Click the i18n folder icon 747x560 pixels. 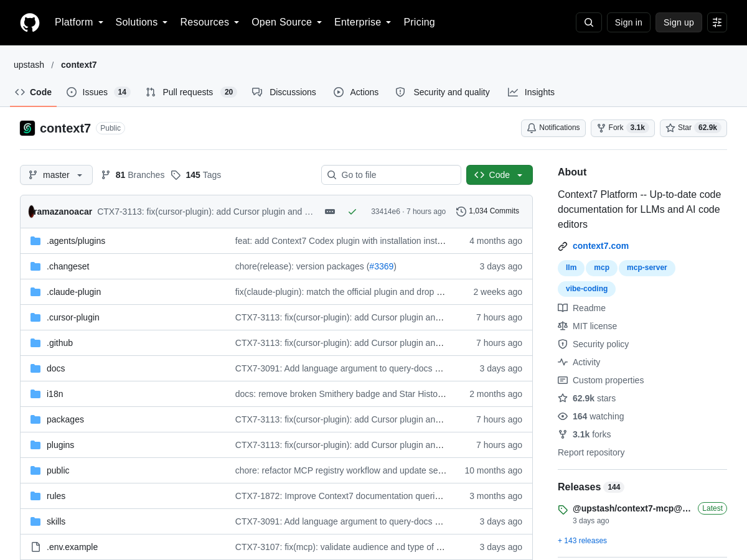[35, 394]
